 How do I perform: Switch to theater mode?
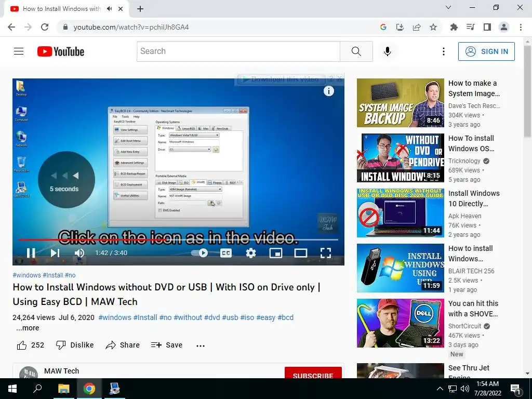[x=301, y=253]
